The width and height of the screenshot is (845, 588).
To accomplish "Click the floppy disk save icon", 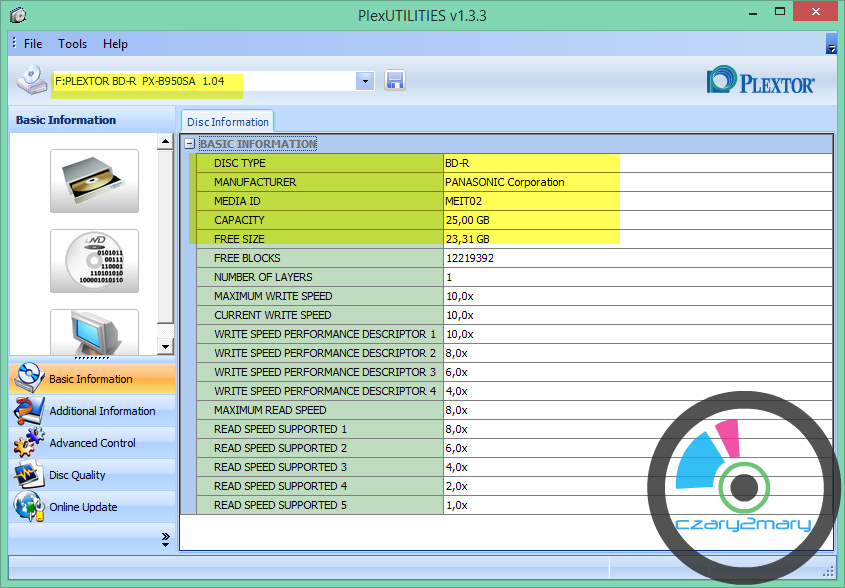I will pos(394,81).
